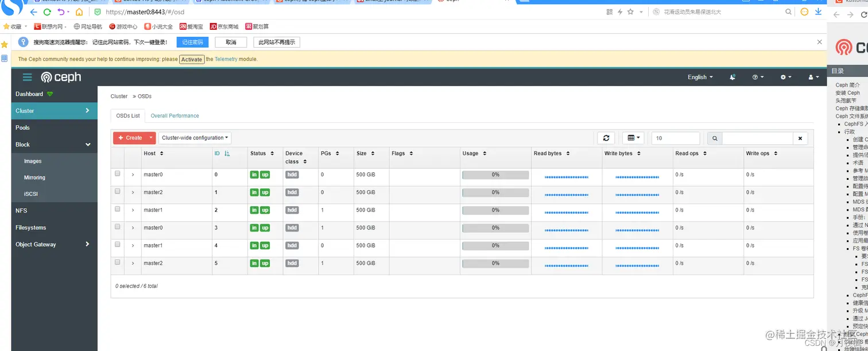
Task: Click the rows-per-page number field
Action: 676,138
